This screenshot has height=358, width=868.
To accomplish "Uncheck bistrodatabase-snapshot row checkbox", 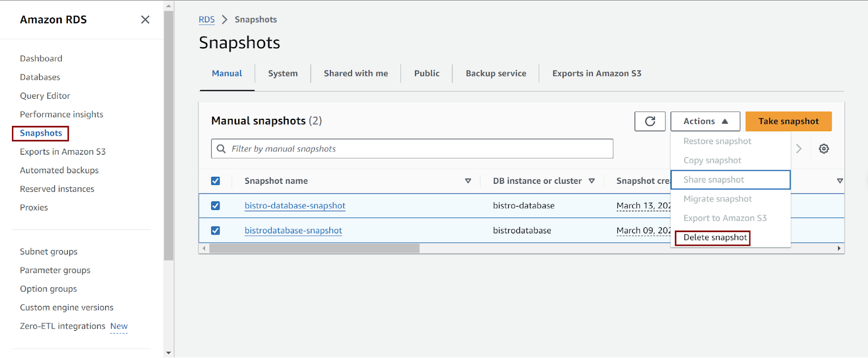I will click(x=215, y=231).
